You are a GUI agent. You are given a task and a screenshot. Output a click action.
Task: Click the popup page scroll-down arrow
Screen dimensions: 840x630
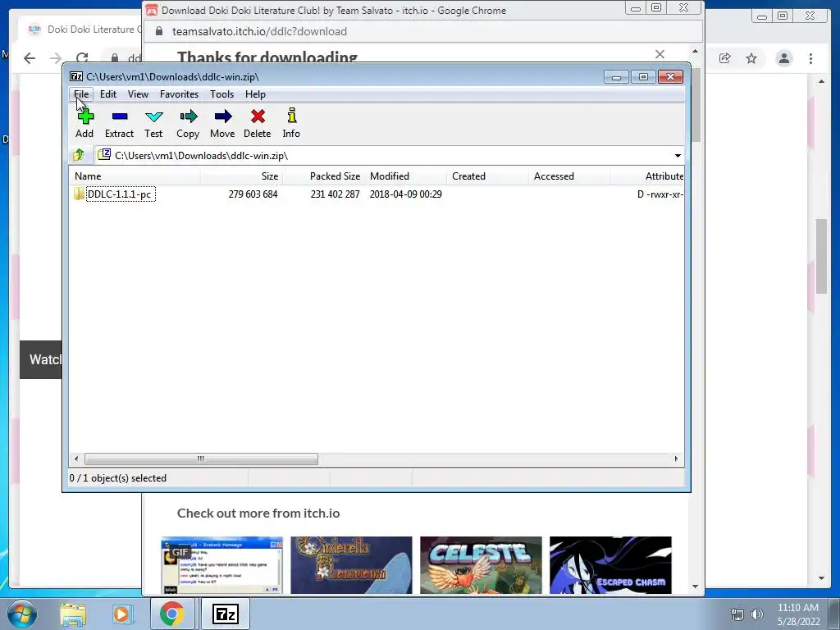pos(696,586)
